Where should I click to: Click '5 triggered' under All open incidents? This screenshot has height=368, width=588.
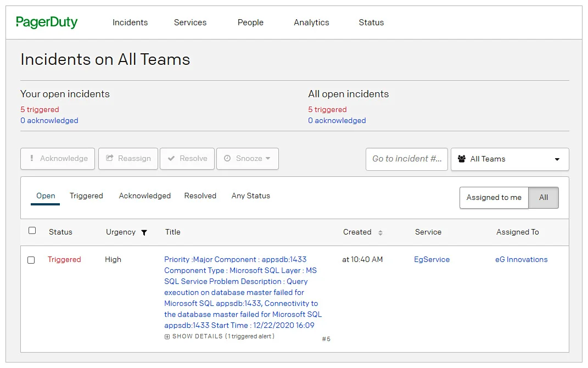tap(327, 109)
